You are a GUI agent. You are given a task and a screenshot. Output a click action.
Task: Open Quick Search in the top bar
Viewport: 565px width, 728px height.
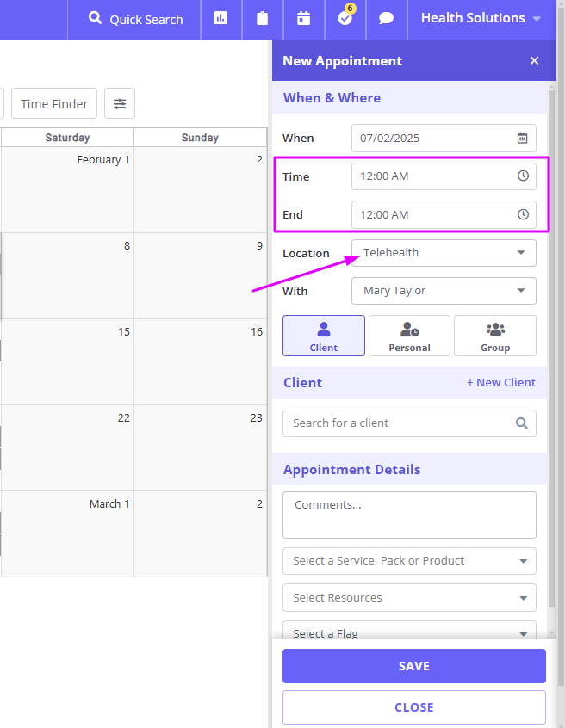pyautogui.click(x=136, y=19)
